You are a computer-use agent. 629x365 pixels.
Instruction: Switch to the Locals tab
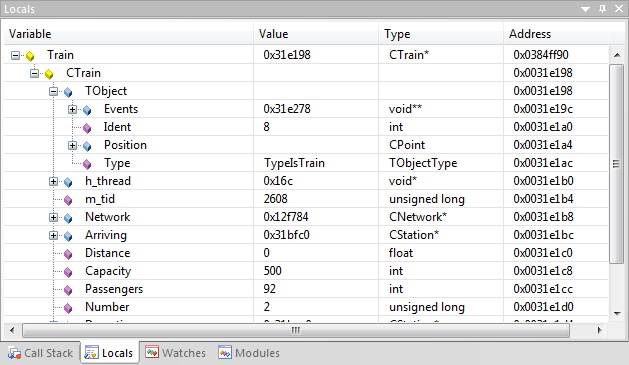(x=110, y=353)
